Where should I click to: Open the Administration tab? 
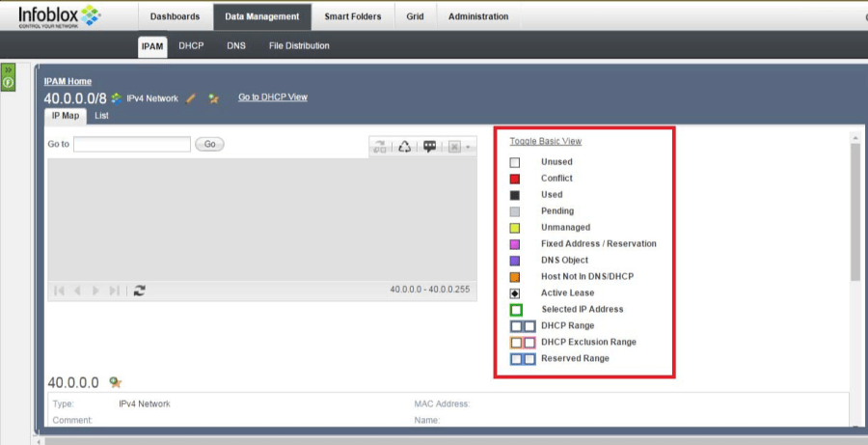coord(478,16)
